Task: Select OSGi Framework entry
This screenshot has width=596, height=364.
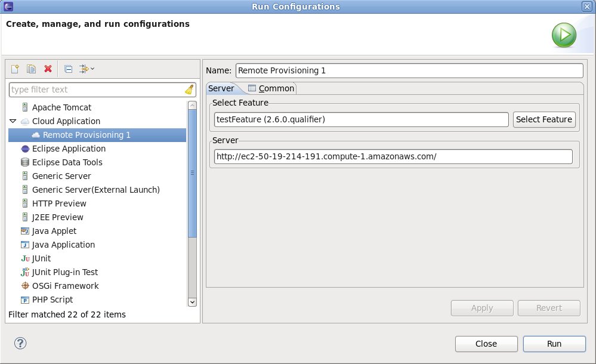Action: coord(66,286)
